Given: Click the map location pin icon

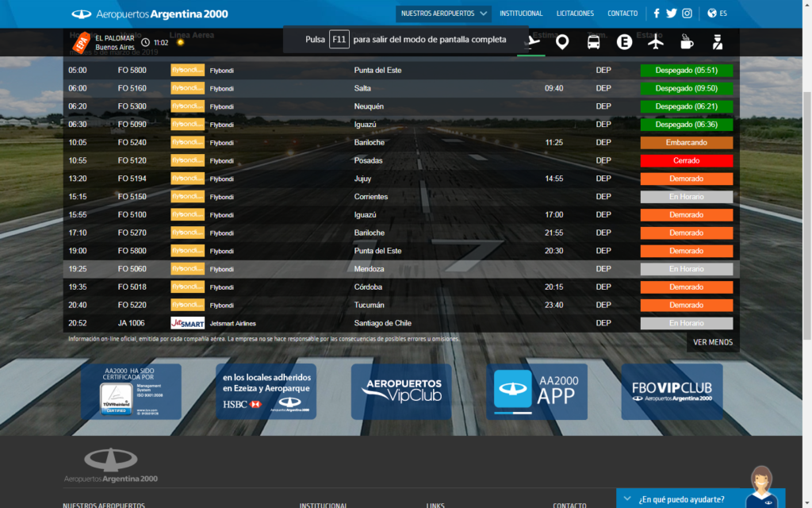Looking at the screenshot, I should tap(562, 42).
